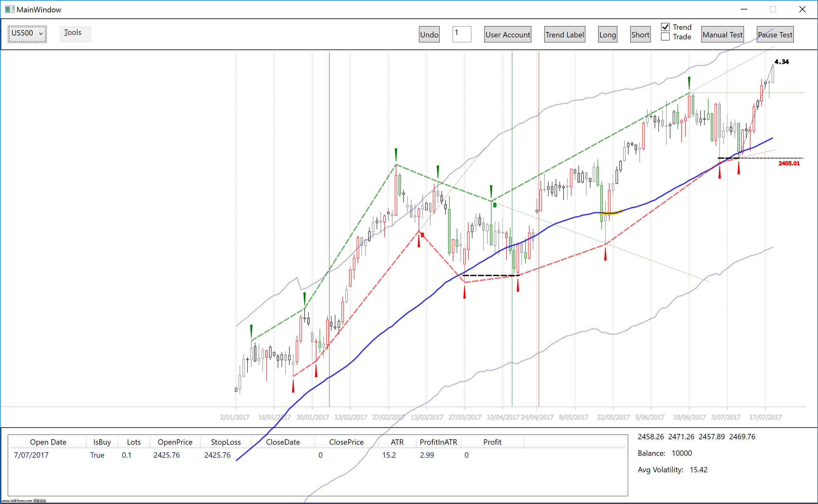Click the Short button
The width and height of the screenshot is (818, 504).
pos(640,34)
